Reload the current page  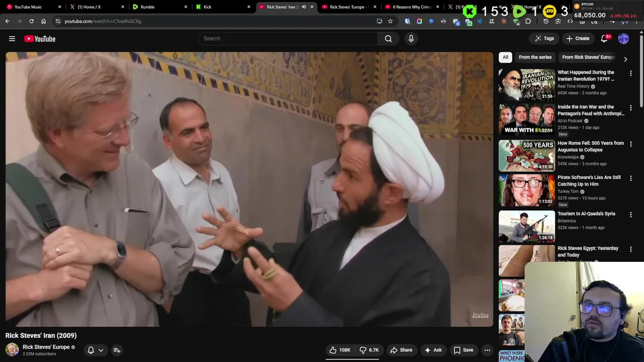click(x=31, y=21)
